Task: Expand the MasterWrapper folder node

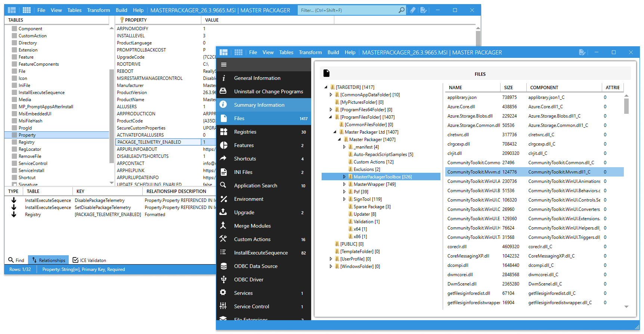Action: click(344, 184)
